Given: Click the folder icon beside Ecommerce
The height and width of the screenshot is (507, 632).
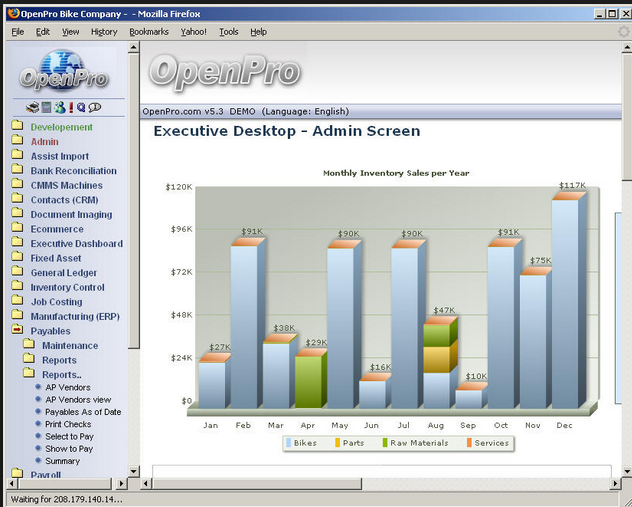Looking at the screenshot, I should [17, 227].
